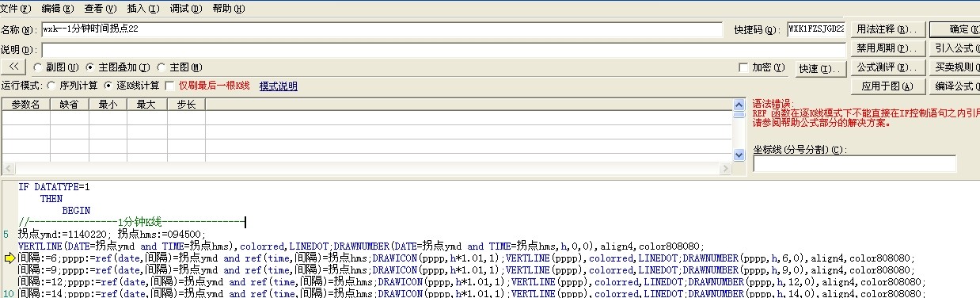The height and width of the screenshot is (298, 980).
Task: Open the 模式说明 link
Action: 279,86
